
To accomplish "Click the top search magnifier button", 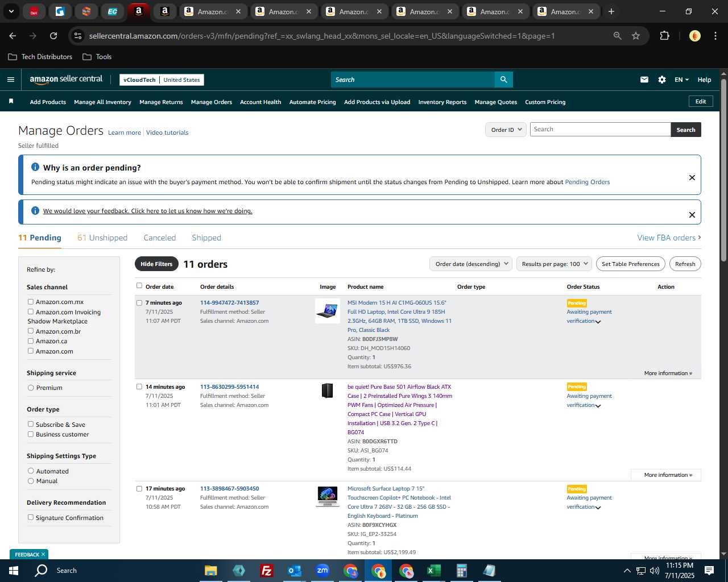I will [x=503, y=80].
